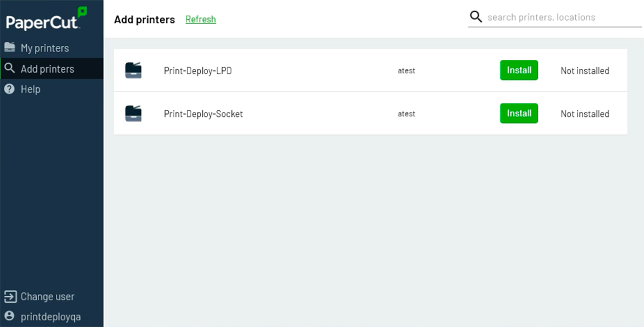Click the Refresh link
Image resolution: width=644 pixels, height=327 pixels.
pos(201,20)
